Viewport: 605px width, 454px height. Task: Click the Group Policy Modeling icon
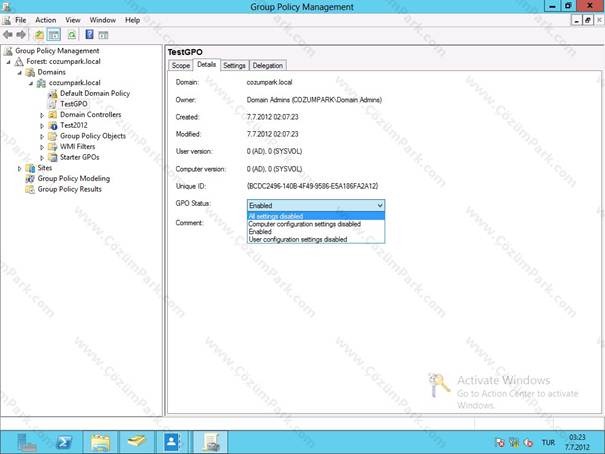tap(30, 179)
